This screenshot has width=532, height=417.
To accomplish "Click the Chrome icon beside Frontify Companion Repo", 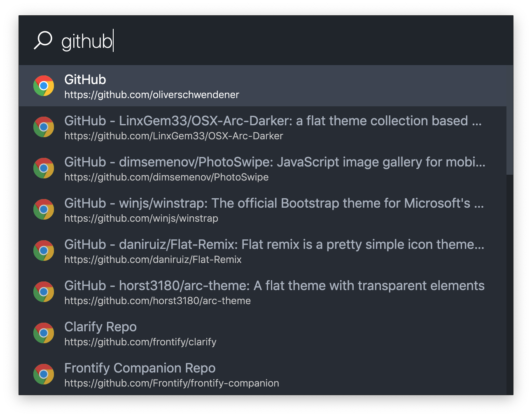I will pyautogui.click(x=44, y=374).
